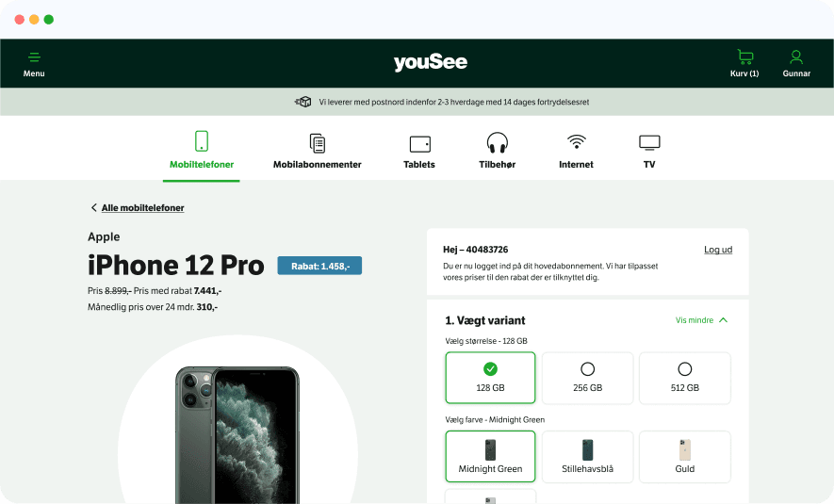Open the shopping cart Kurv icon
Viewport: 834px width, 504px height.
click(744, 57)
